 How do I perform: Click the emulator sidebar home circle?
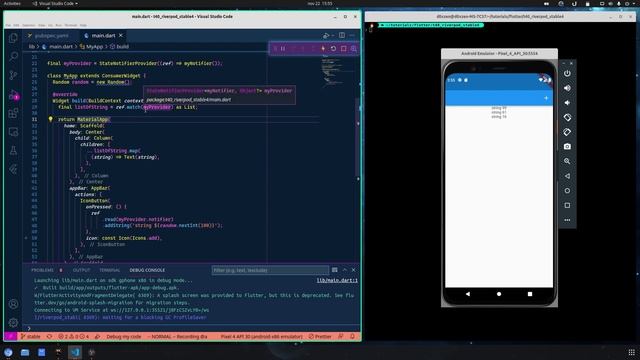pyautogui.click(x=567, y=191)
